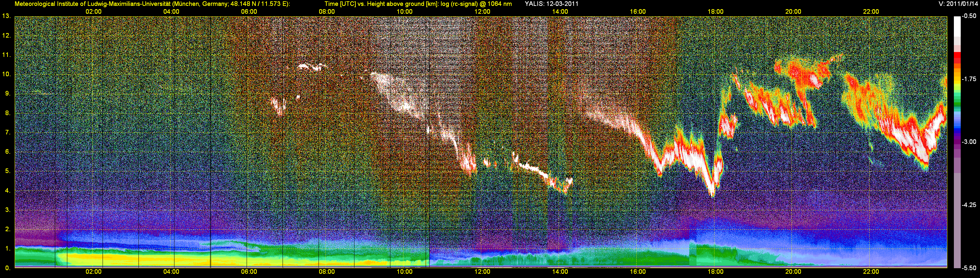Click the 04:00 label on the lower time axis
The image size is (980, 278).
coord(171,271)
